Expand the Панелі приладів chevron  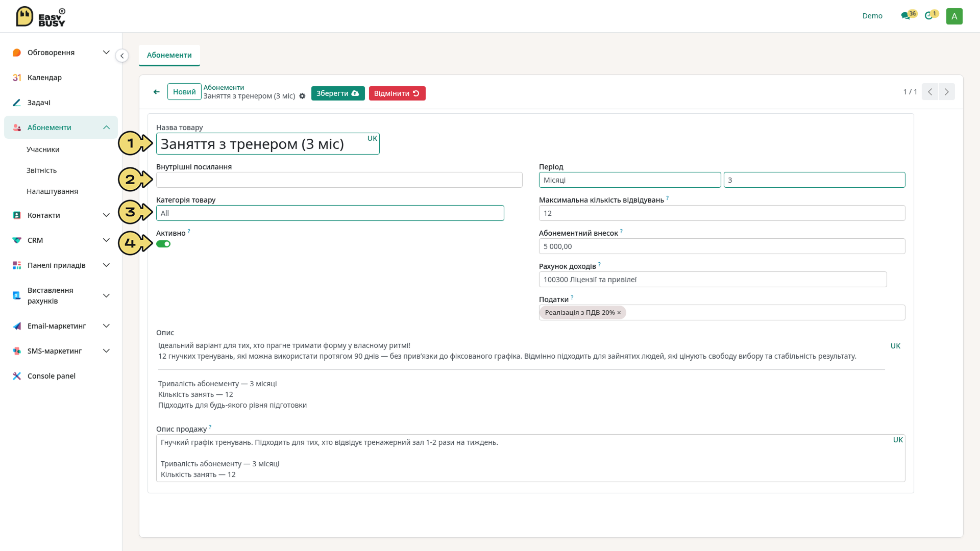[x=106, y=265]
